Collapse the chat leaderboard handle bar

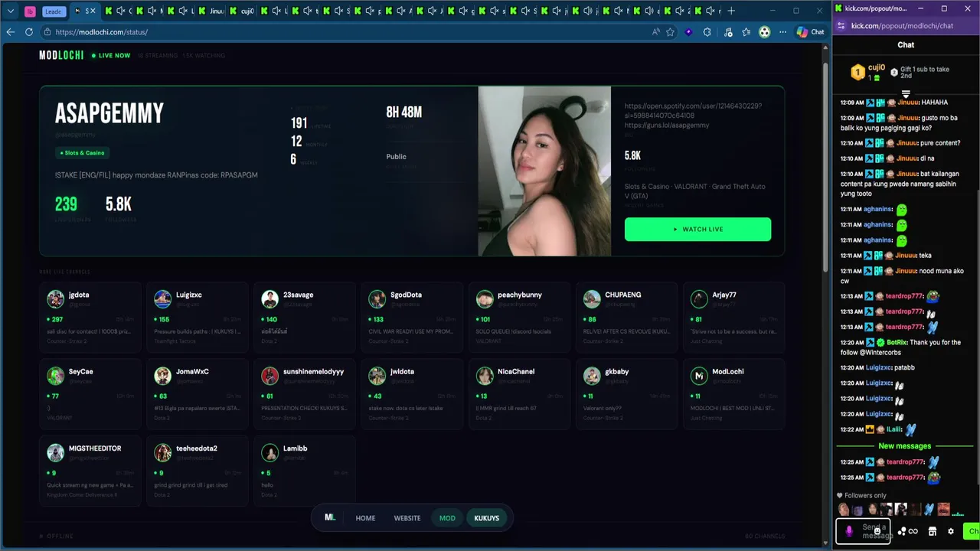click(906, 94)
